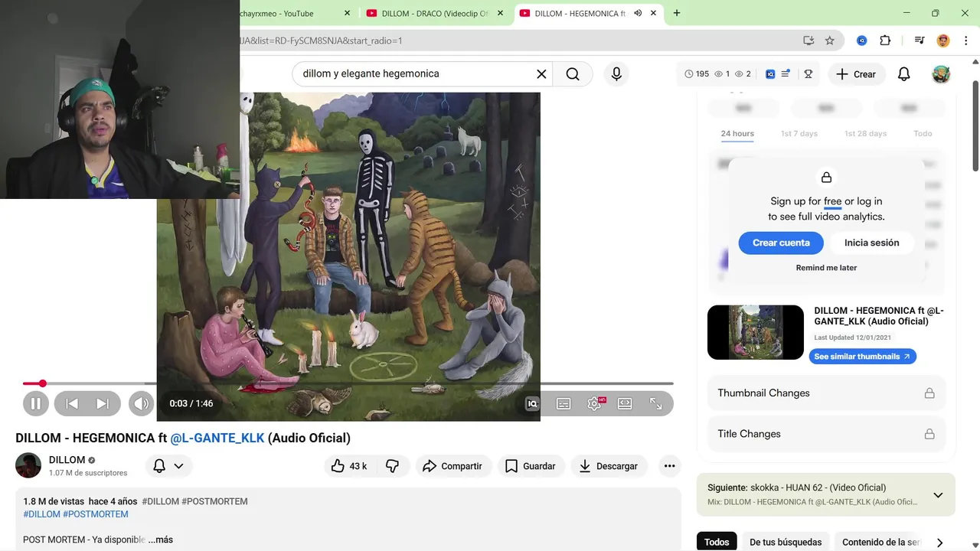The image size is (980, 551).
Task: Switch to the DILLOM - DRACO tab
Action: click(436, 14)
